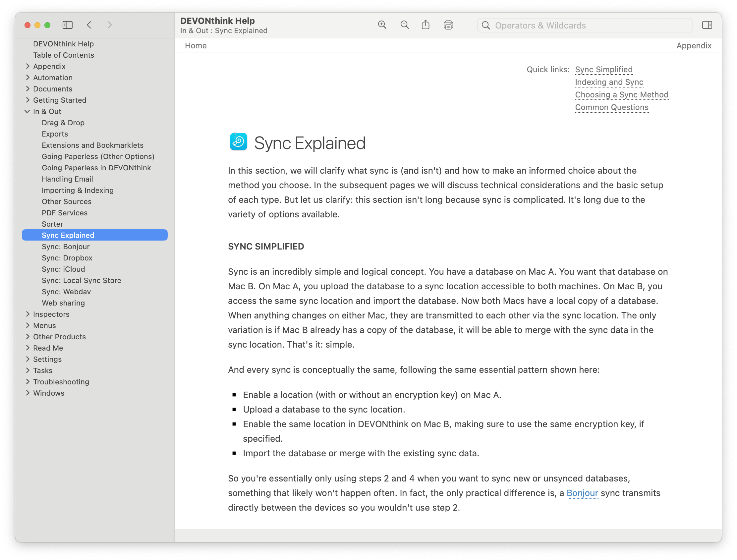The width and height of the screenshot is (737, 560).
Task: Open the Home navigation link
Action: click(196, 46)
